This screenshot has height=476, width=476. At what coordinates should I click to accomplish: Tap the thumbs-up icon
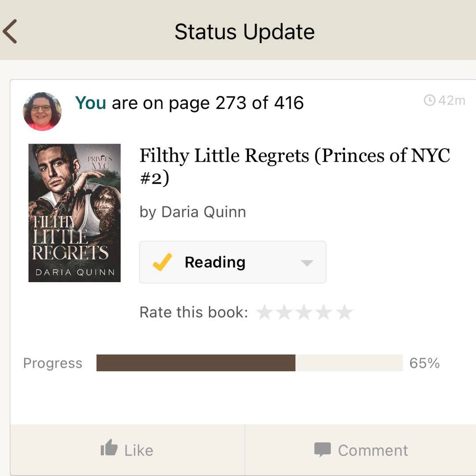click(x=109, y=448)
